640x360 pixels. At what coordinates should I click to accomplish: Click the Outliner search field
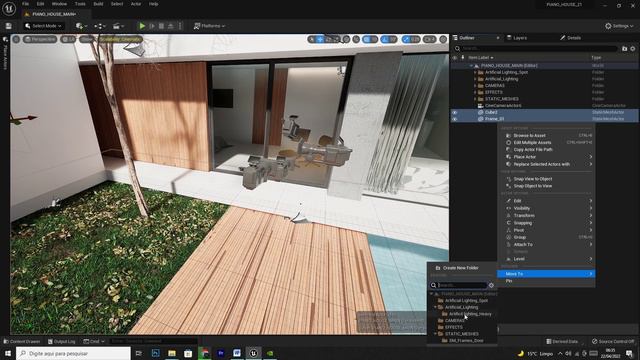[x=536, y=49]
